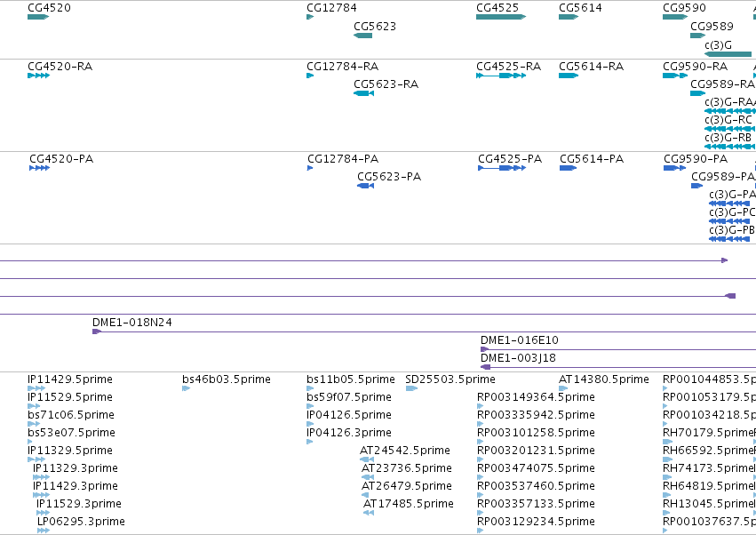The height and width of the screenshot is (535, 756).
Task: Click the DME1-018N24 BAC clone label
Action: click(132, 323)
